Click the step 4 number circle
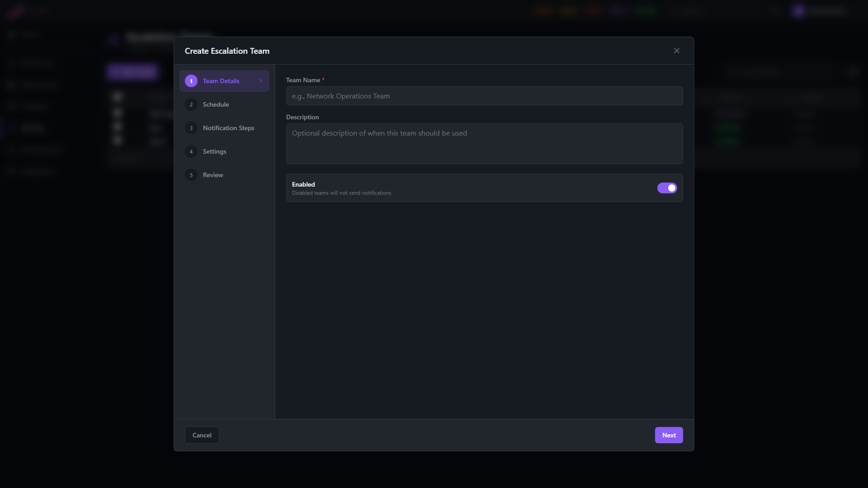Screen dimensions: 868x488 (191, 151)
